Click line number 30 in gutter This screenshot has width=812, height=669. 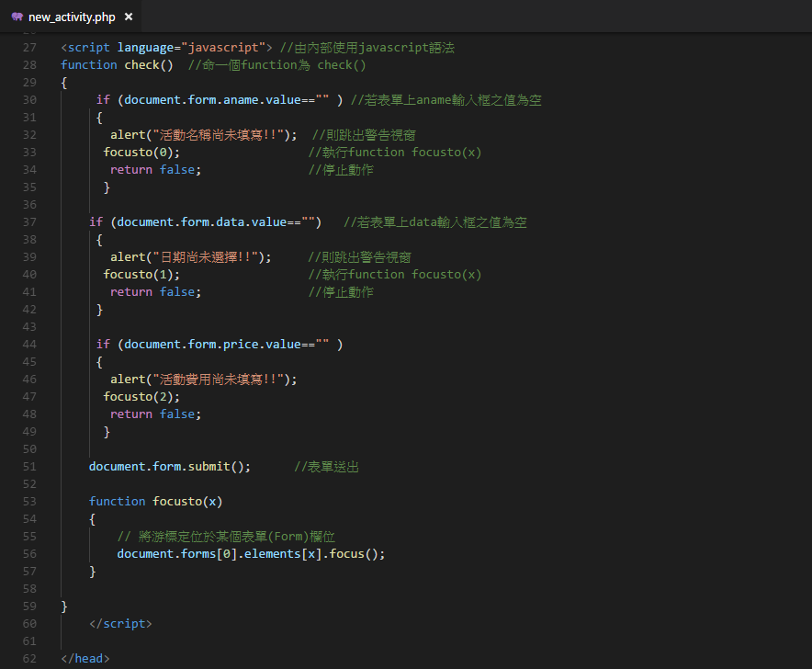tap(29, 100)
